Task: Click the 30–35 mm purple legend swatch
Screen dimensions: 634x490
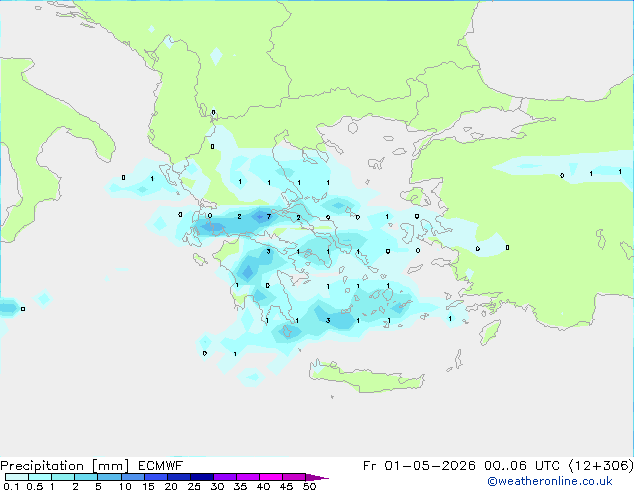Action: pyautogui.click(x=225, y=477)
